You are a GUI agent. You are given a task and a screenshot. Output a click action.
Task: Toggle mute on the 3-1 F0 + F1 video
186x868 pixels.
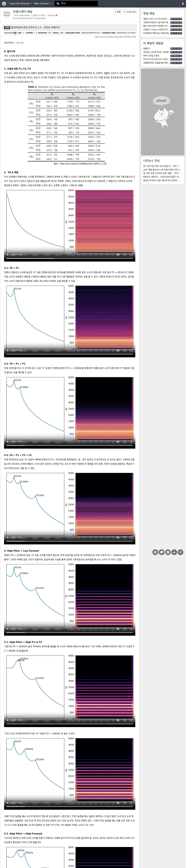(117, 350)
